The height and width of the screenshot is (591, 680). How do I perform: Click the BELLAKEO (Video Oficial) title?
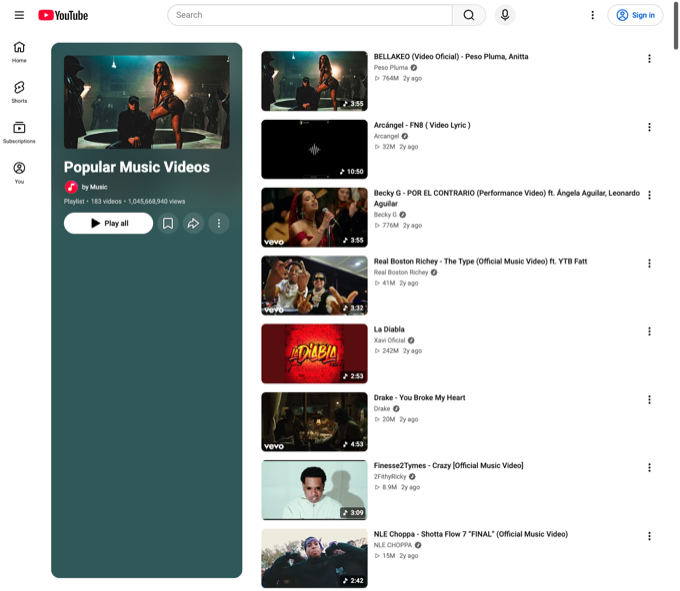451,56
